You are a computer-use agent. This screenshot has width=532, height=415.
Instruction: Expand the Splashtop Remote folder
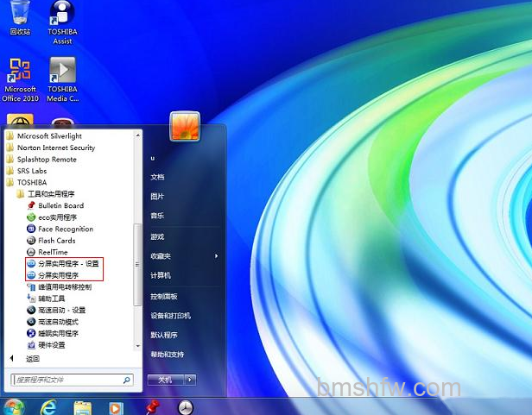(47, 159)
